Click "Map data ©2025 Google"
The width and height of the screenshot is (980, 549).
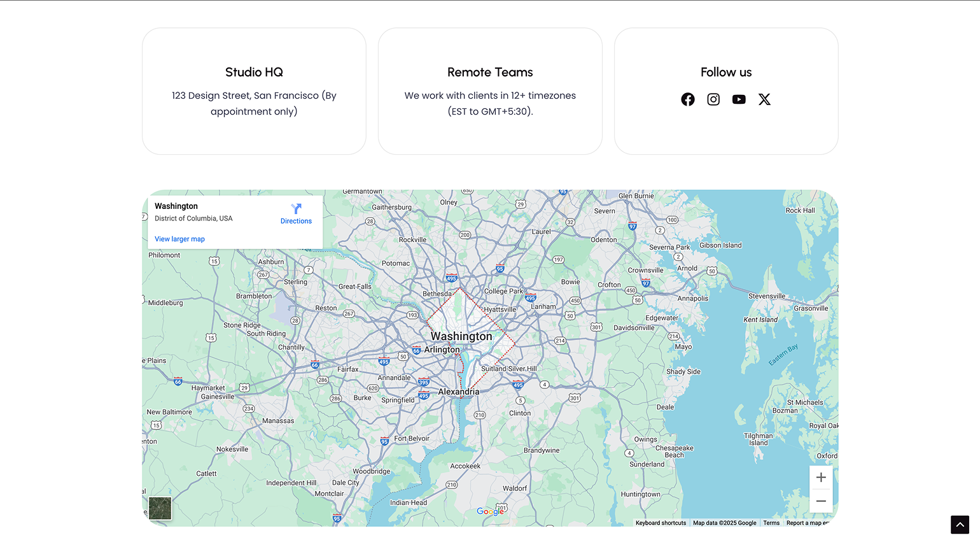[725, 522]
